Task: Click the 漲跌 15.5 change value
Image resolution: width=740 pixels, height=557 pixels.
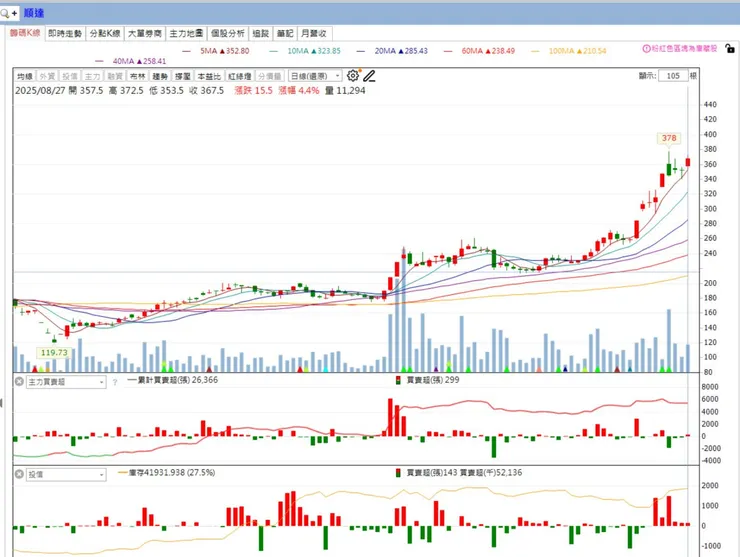Action: click(x=253, y=91)
